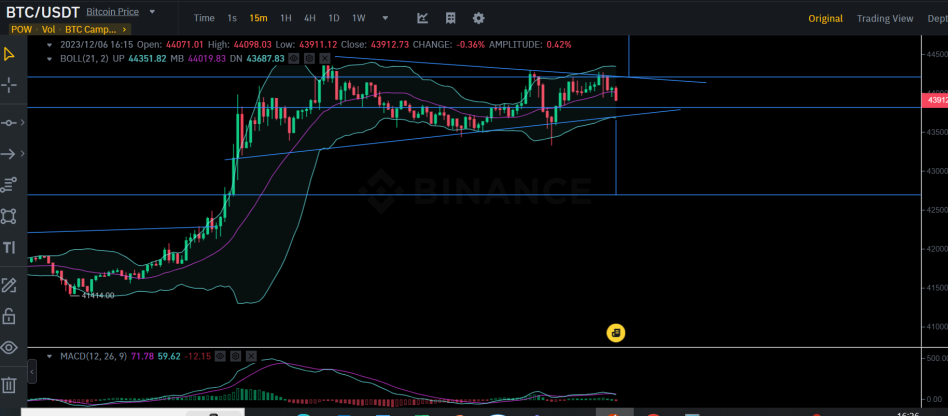Collapse the BOLL indicator row arrow
Viewport: 948px width, 416px height.
tap(50, 59)
